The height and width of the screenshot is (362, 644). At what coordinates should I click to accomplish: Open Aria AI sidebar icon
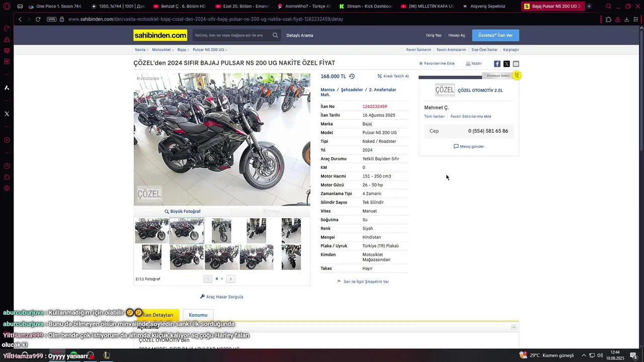coord(7,87)
